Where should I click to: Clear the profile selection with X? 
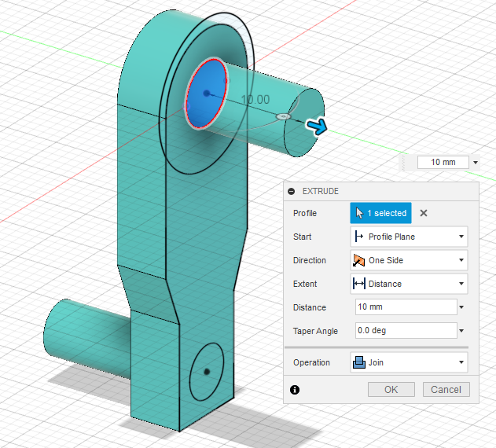(424, 213)
